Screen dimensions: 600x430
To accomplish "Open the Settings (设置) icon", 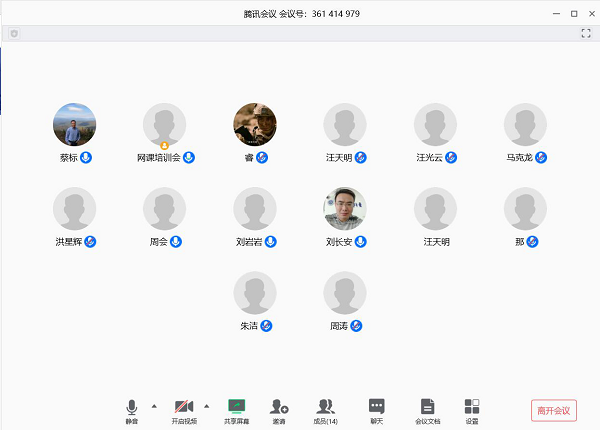I will (x=472, y=407).
